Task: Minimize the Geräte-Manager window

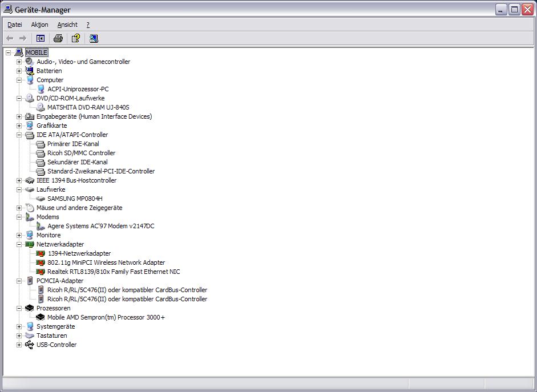Action: pyautogui.click(x=501, y=10)
